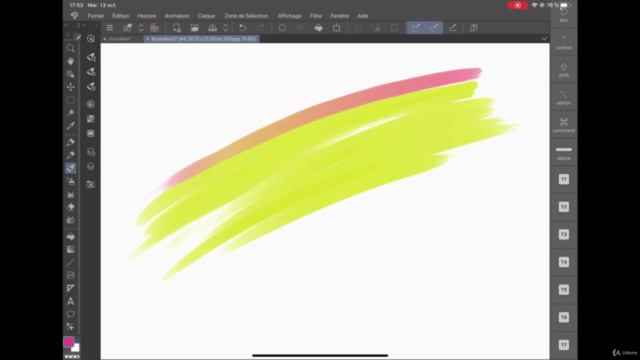Screen dimensions: 640x360
Task: Select the Operation object tool
Action: [x=70, y=74]
